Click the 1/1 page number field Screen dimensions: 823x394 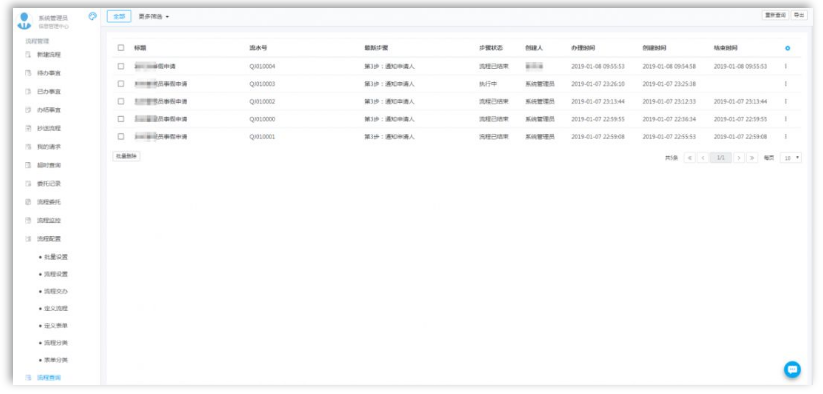click(x=721, y=157)
